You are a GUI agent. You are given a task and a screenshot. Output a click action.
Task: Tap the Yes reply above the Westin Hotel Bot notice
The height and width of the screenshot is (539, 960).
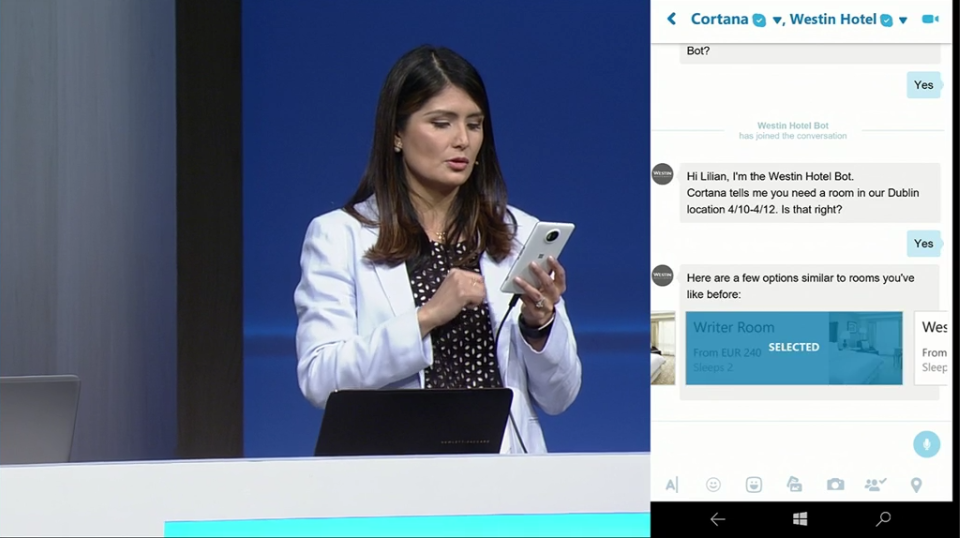[923, 85]
